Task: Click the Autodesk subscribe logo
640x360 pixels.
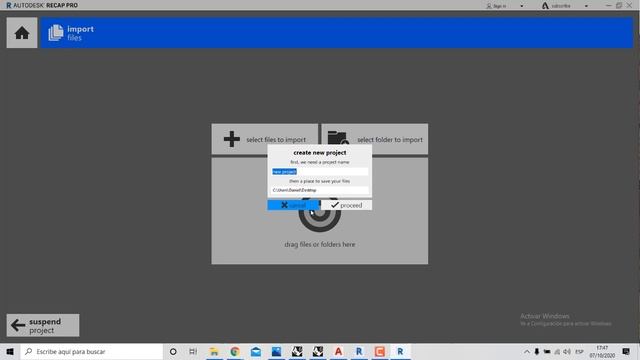Action: coord(545,6)
